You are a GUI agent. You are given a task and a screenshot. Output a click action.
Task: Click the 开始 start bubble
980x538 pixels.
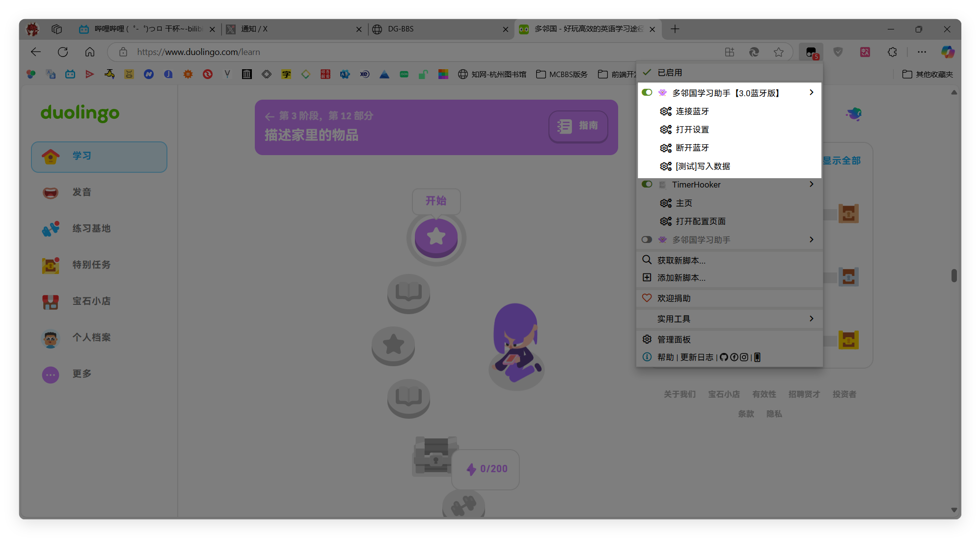pos(436,201)
